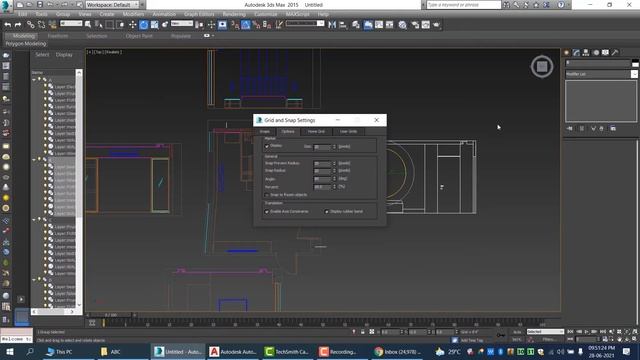Open the Object Paint ribbon tab
The height and width of the screenshot is (360, 640).
point(139,36)
